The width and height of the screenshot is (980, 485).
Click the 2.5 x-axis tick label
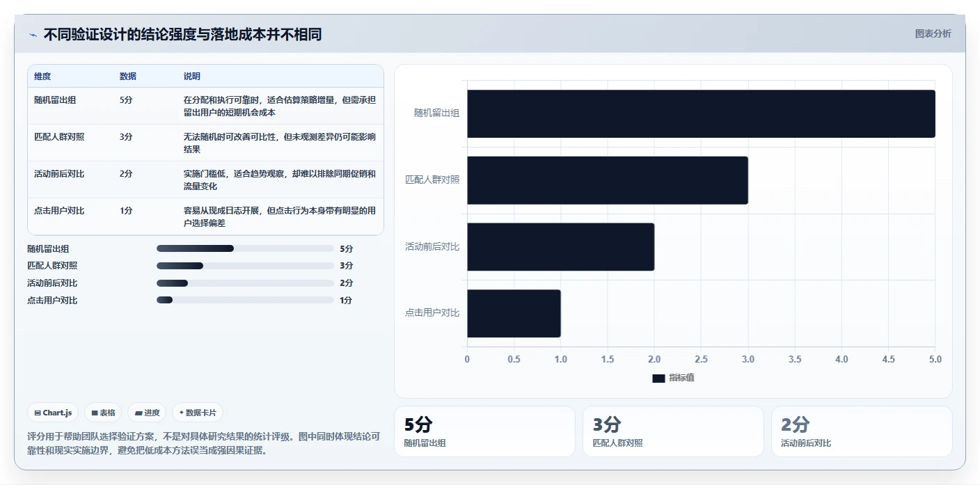(x=701, y=360)
